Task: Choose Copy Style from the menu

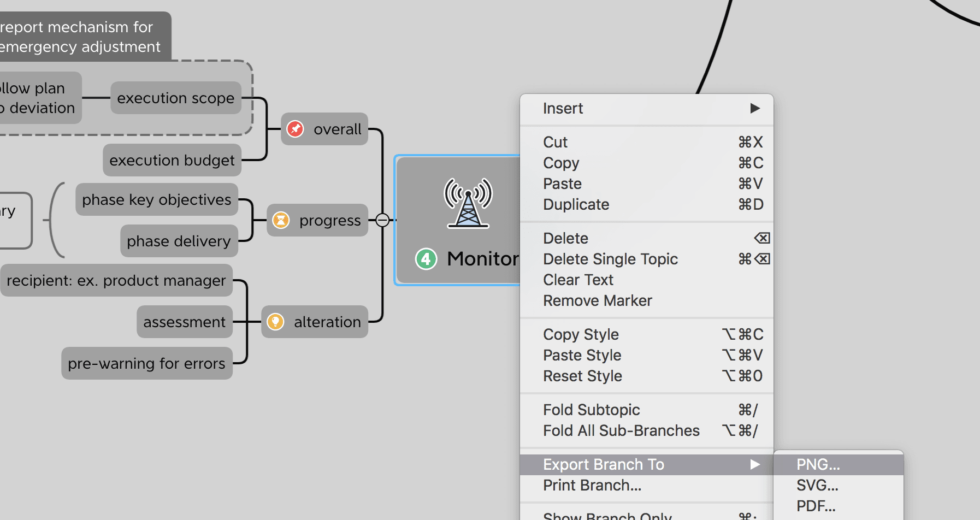Action: point(647,334)
